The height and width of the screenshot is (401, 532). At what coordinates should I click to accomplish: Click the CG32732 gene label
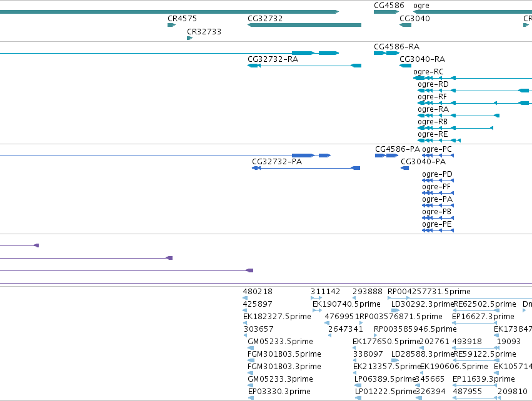(265, 18)
